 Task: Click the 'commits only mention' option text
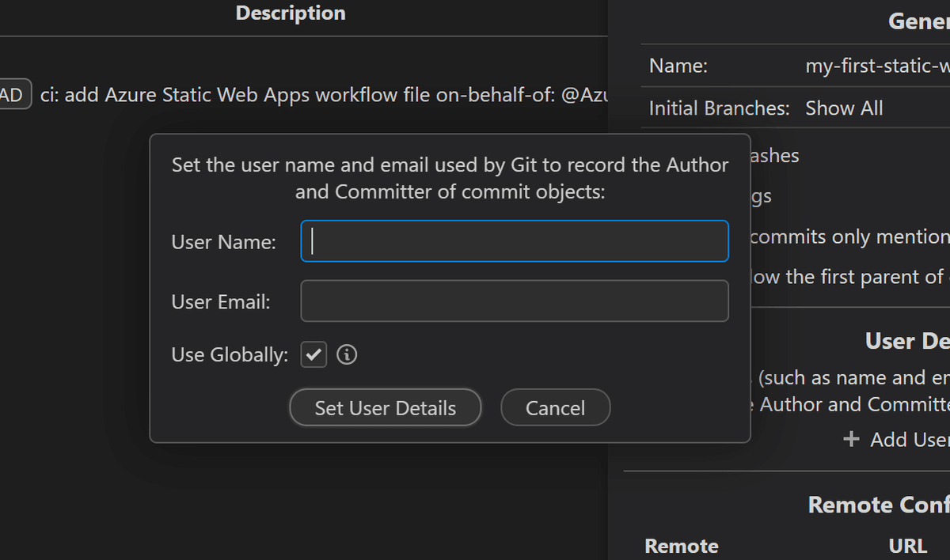tap(849, 236)
